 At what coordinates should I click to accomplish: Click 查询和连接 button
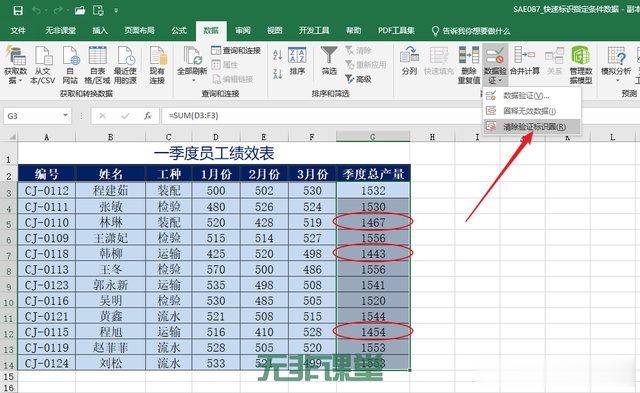tap(236, 51)
